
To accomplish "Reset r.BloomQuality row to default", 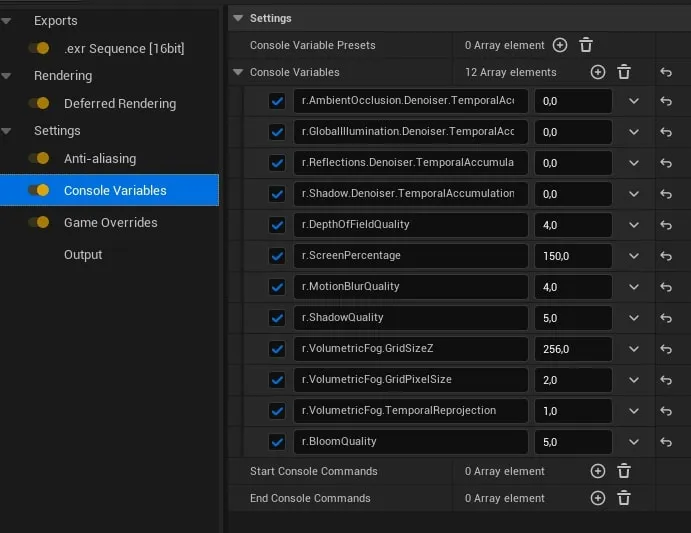I will pyautogui.click(x=666, y=442).
